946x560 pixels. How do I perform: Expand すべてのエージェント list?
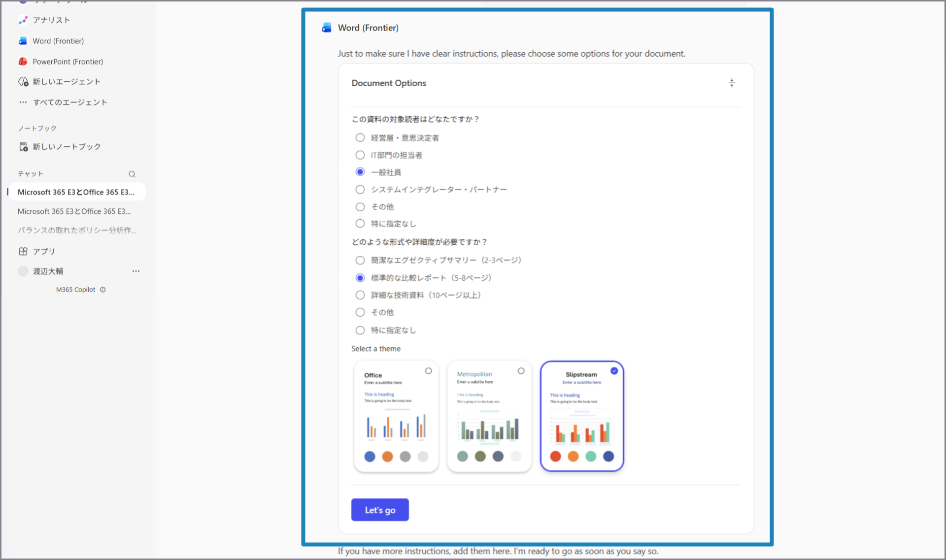pos(69,102)
